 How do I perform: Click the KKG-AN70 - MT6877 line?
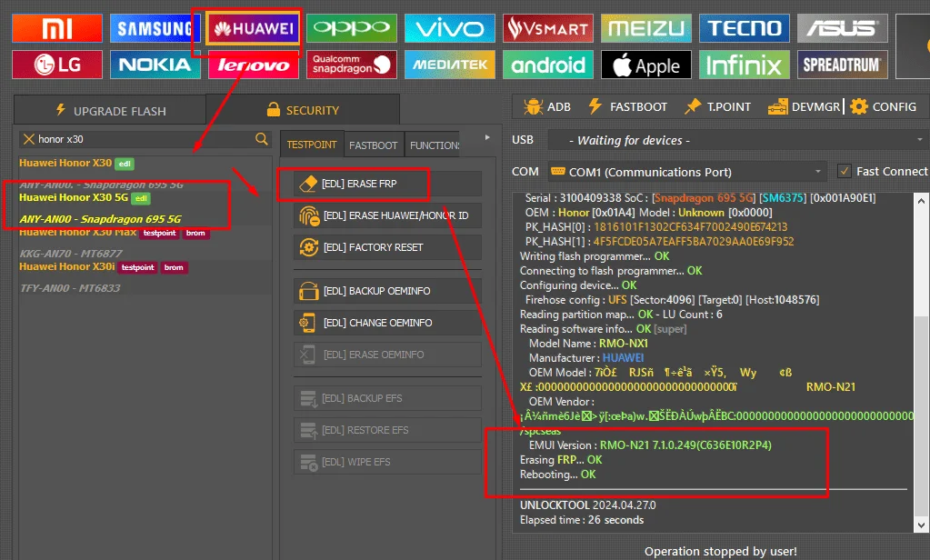pyautogui.click(x=71, y=254)
